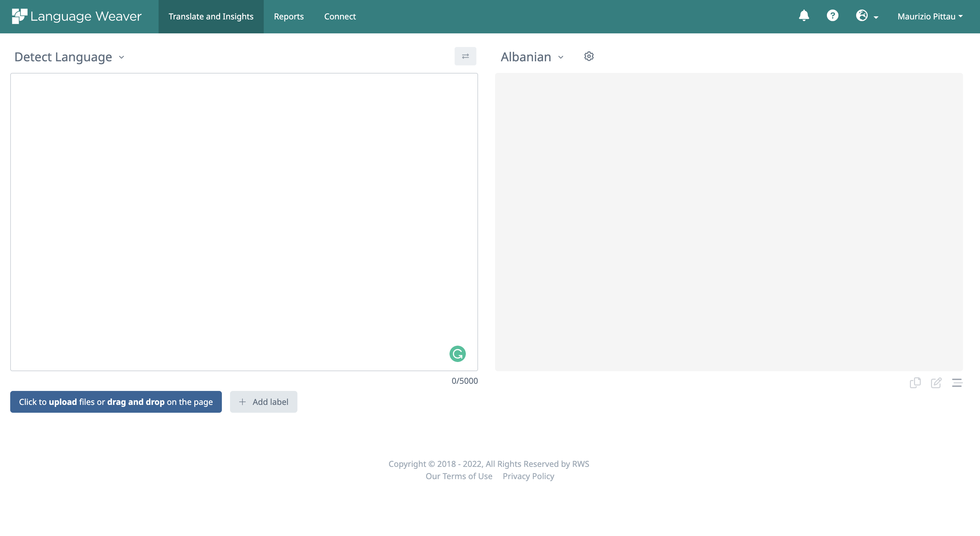
Task: Select the Translate and Insights tab
Action: (x=211, y=16)
